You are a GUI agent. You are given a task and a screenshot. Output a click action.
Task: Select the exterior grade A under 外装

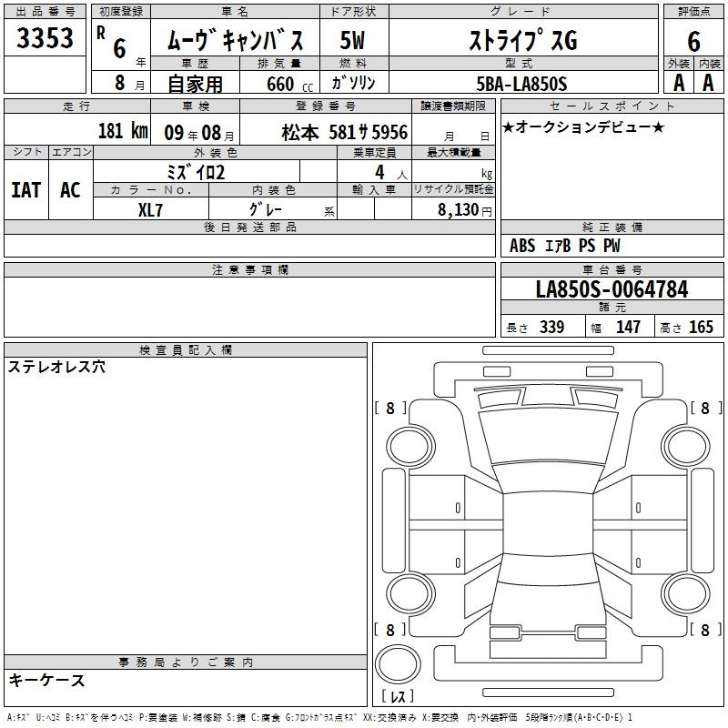pyautogui.click(x=678, y=82)
